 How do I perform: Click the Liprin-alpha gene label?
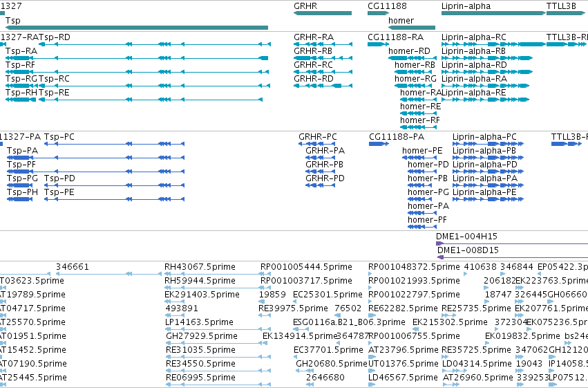466,6
